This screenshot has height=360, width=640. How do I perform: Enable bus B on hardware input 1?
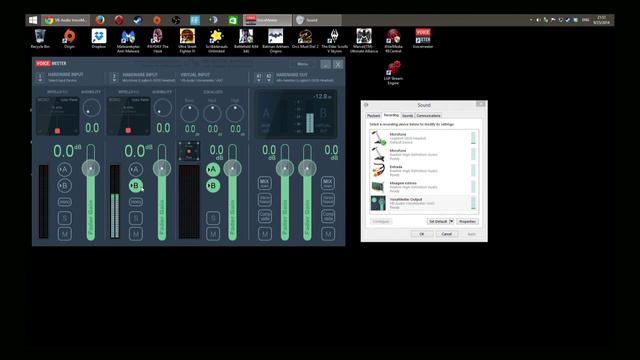tap(64, 186)
